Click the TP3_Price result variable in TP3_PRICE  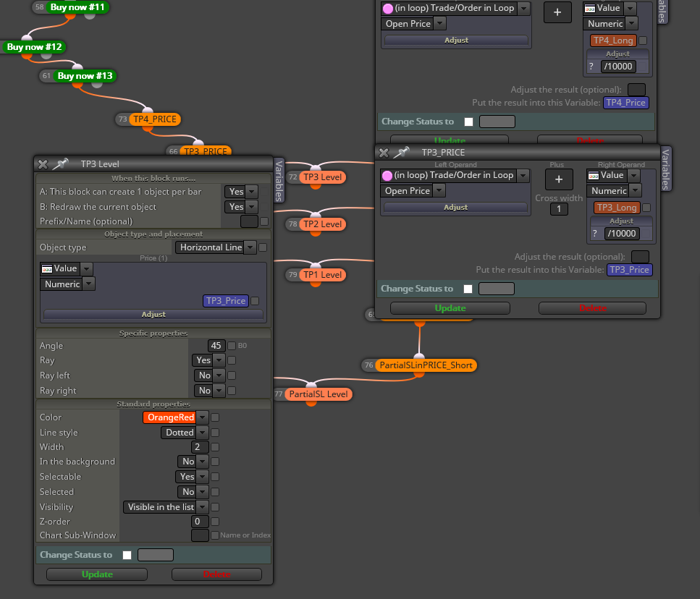coord(629,270)
